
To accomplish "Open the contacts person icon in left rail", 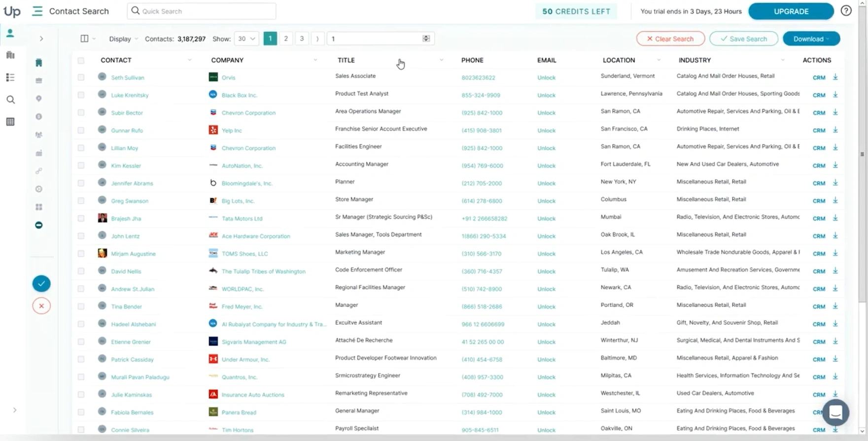I will click(x=10, y=34).
